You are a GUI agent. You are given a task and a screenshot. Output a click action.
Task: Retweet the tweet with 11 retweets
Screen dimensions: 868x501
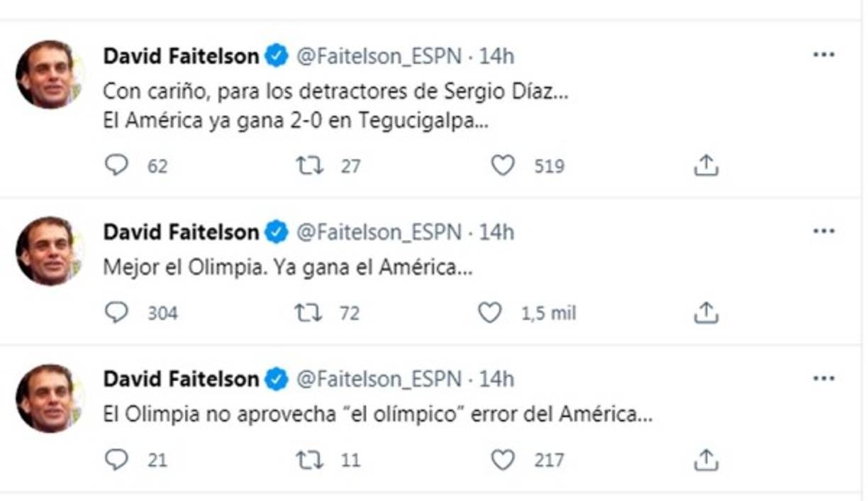click(309, 460)
